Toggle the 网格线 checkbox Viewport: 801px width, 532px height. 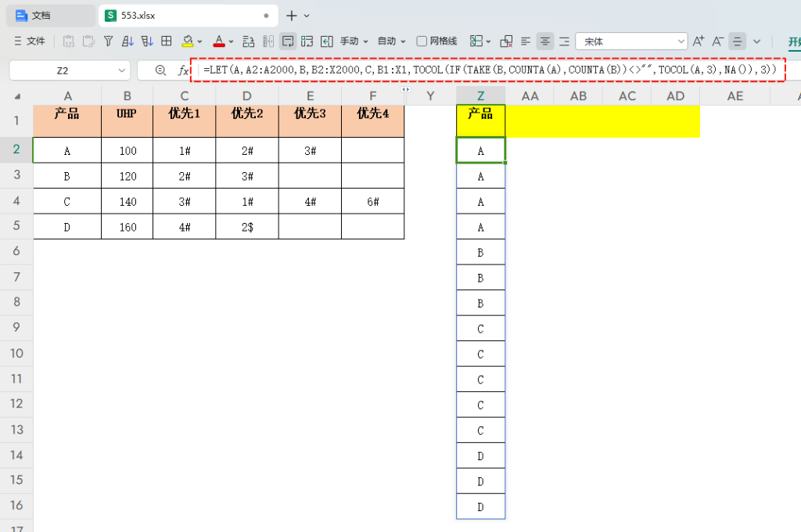point(422,41)
